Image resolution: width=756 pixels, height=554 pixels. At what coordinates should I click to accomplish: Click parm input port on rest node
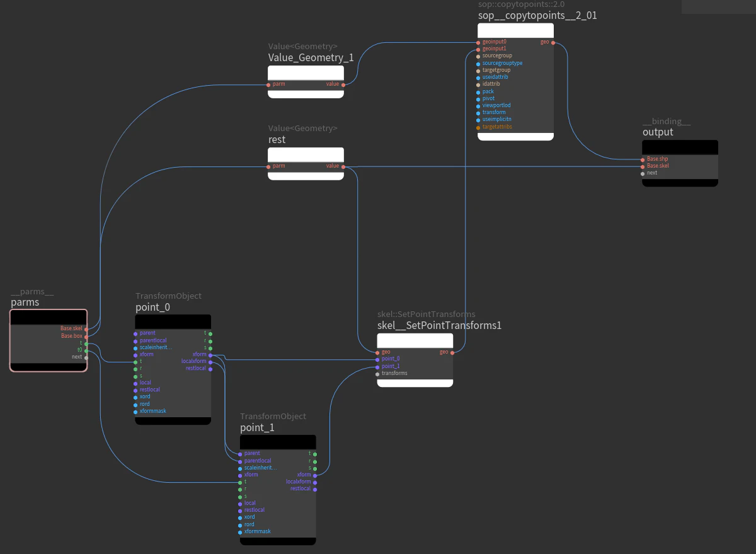click(x=268, y=166)
